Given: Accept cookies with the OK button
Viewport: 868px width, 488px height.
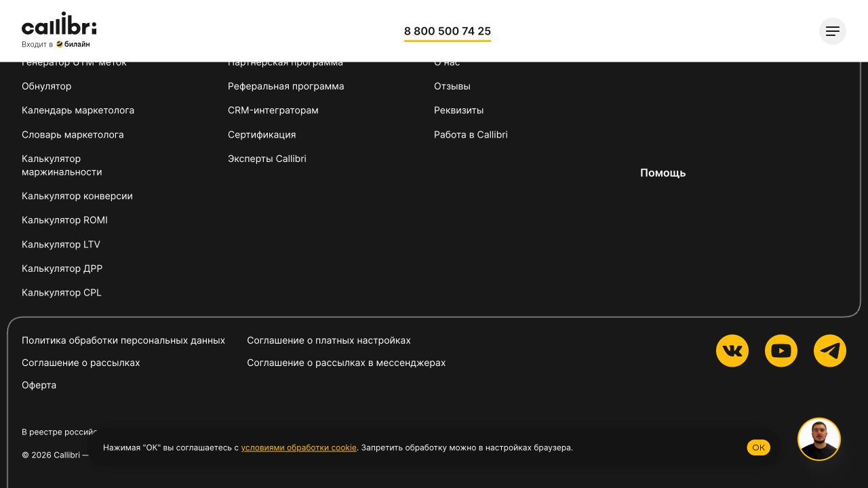Looking at the screenshot, I should pyautogui.click(x=759, y=447).
